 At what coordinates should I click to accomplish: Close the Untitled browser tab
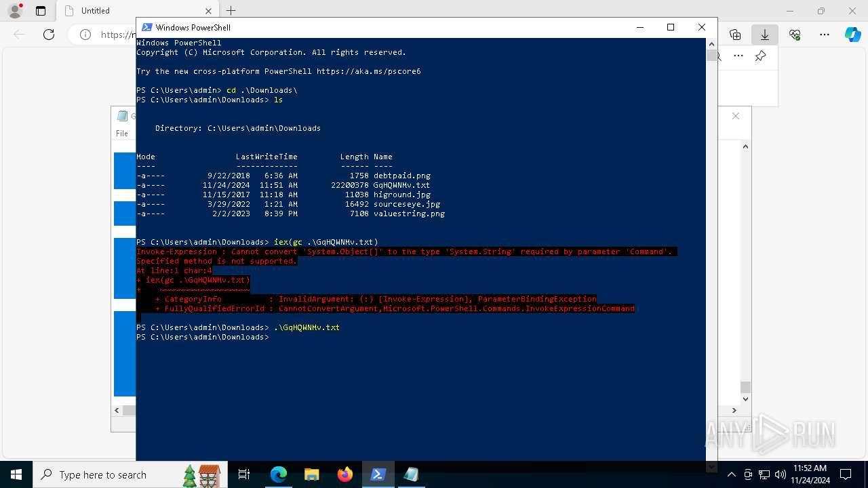[x=208, y=11]
